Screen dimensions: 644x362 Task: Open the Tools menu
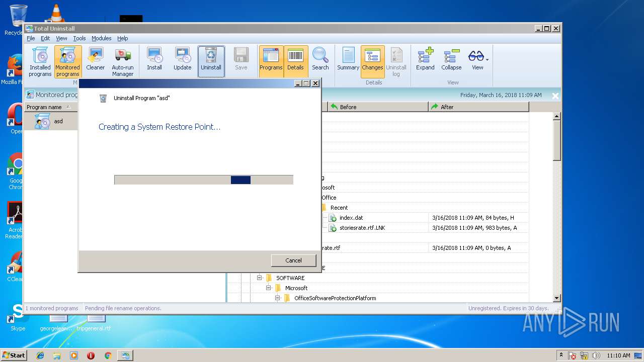click(79, 38)
